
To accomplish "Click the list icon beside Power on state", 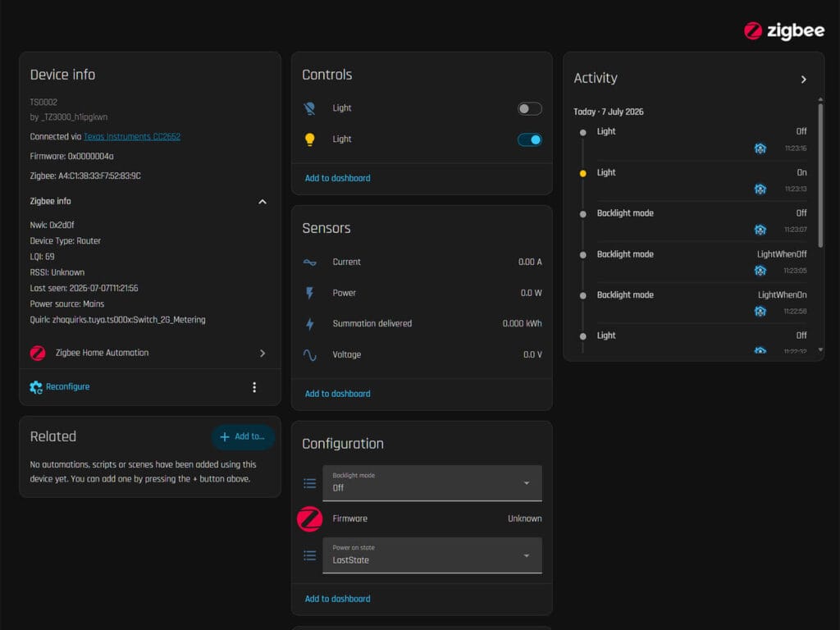I will click(309, 555).
